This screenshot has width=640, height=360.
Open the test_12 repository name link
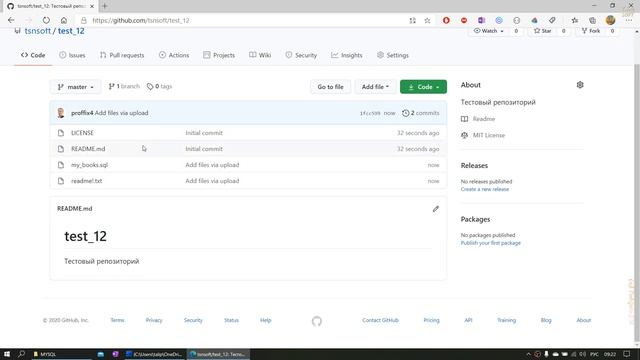(x=71, y=31)
